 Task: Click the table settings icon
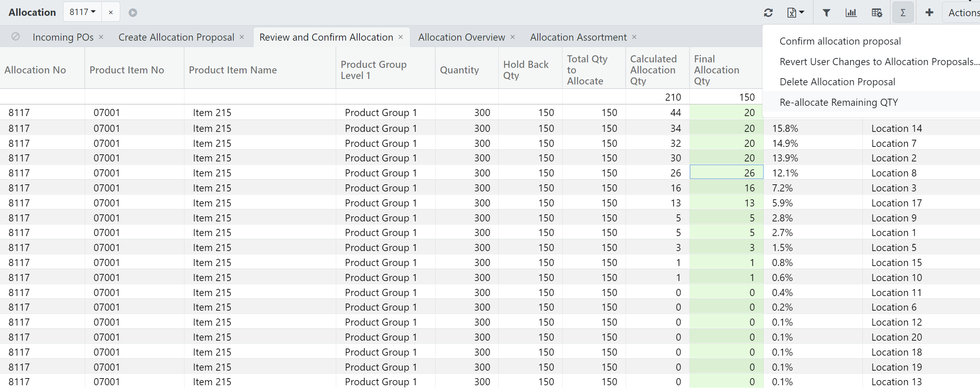877,13
